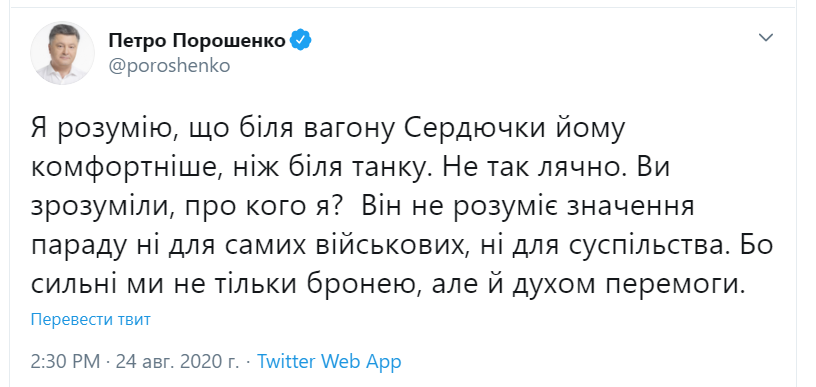
Task: Open Petro Poroshenko's profile avatar
Action: (x=62, y=53)
